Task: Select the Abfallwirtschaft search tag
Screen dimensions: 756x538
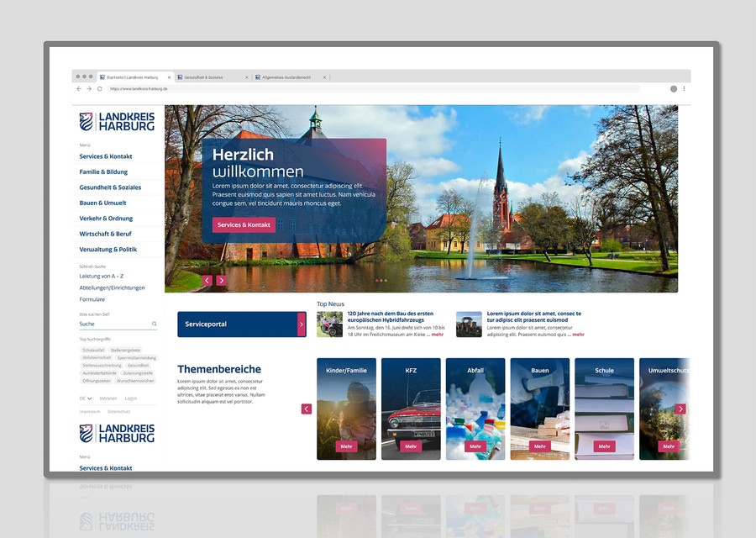Action: click(97, 358)
